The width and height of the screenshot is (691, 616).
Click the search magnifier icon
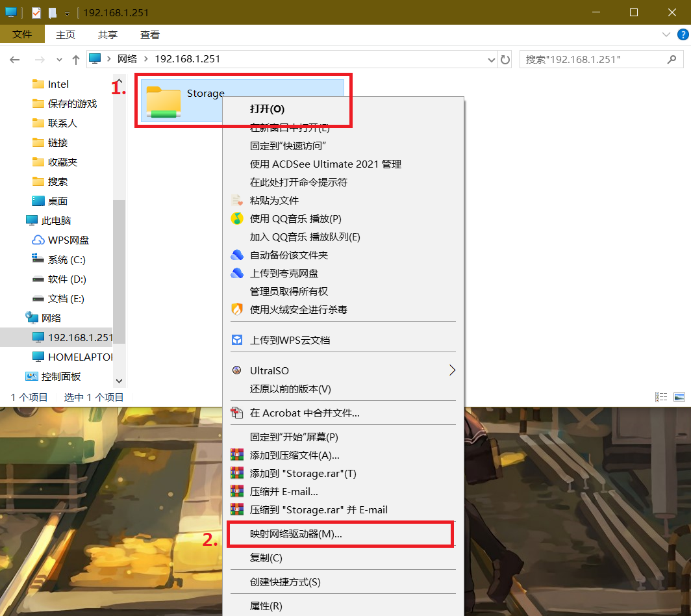coord(672,59)
